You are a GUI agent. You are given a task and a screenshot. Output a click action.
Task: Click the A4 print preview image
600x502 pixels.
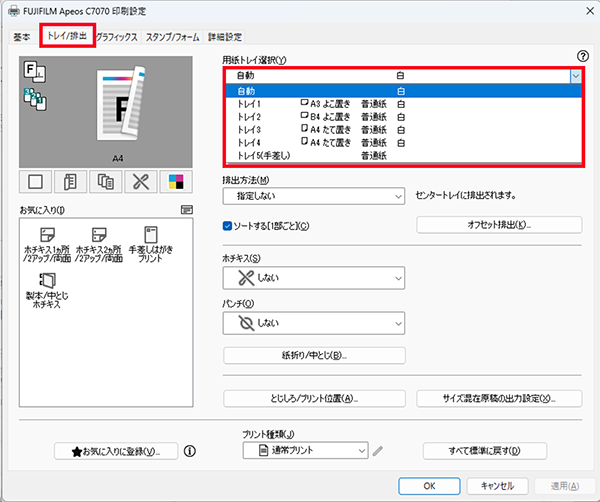(121, 104)
